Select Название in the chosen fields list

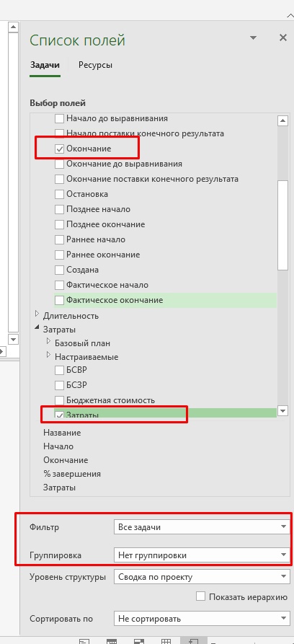(x=62, y=433)
